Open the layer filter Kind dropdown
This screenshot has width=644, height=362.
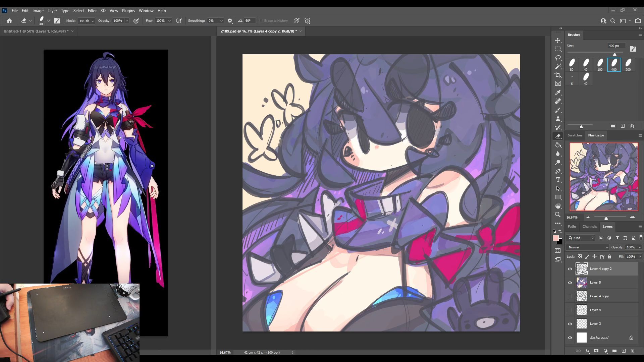pos(581,238)
